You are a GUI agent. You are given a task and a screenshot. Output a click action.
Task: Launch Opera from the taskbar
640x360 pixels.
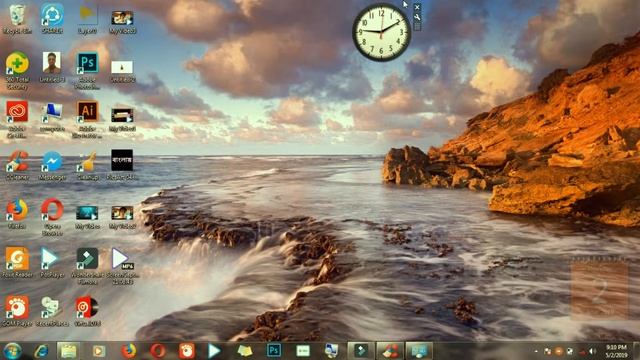click(x=158, y=351)
